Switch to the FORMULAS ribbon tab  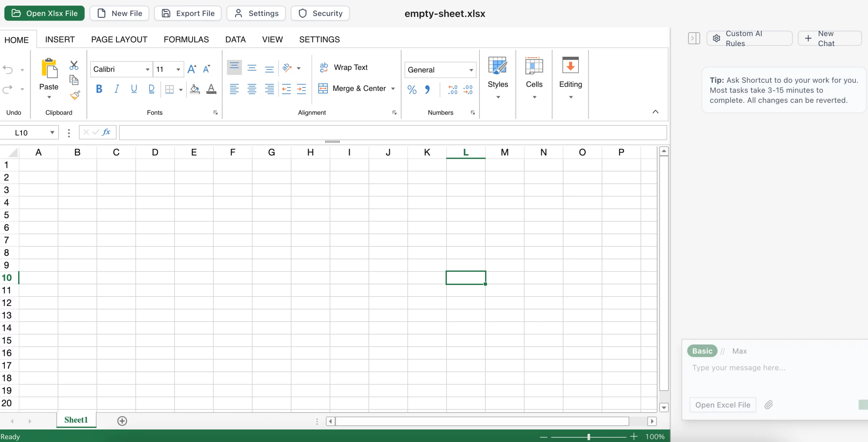[186, 40]
